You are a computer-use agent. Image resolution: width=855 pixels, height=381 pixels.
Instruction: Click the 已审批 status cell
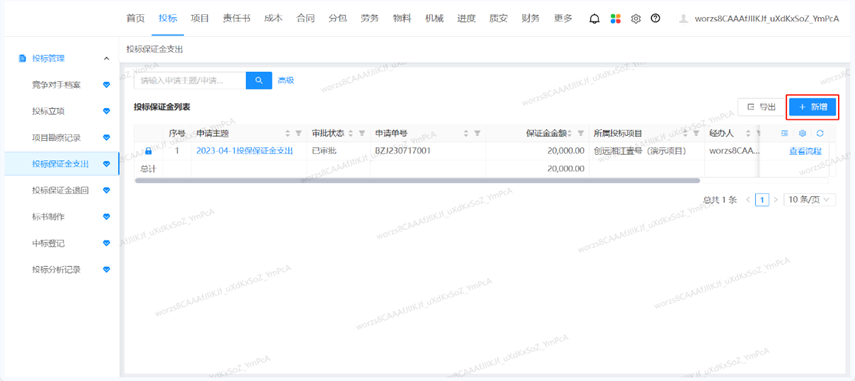tap(323, 150)
